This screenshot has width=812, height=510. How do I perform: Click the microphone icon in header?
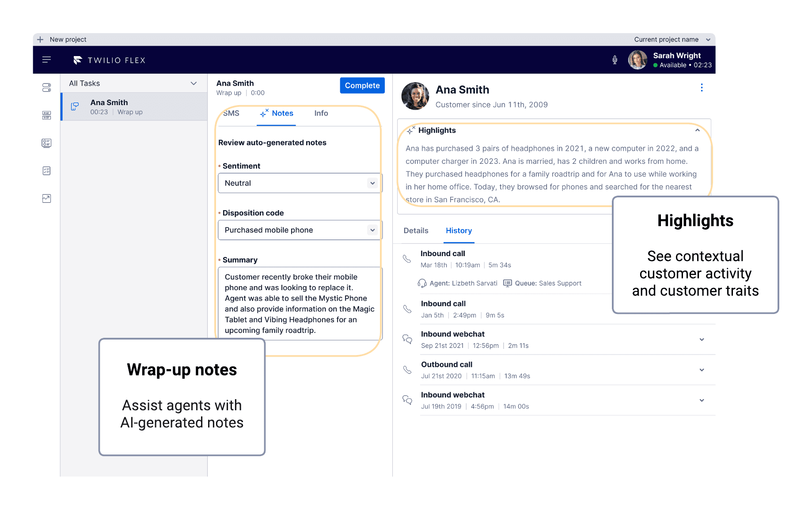pyautogui.click(x=615, y=60)
